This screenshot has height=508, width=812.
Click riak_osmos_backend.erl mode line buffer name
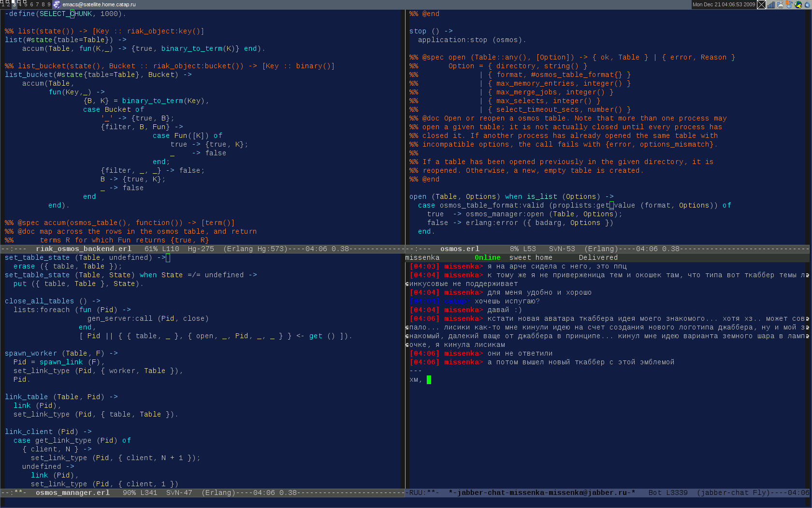(84, 249)
